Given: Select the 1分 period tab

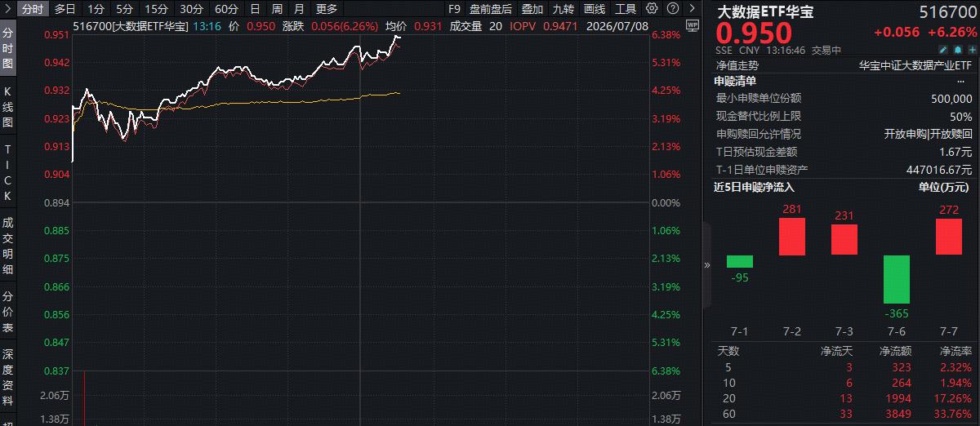Looking at the screenshot, I should 96,9.
